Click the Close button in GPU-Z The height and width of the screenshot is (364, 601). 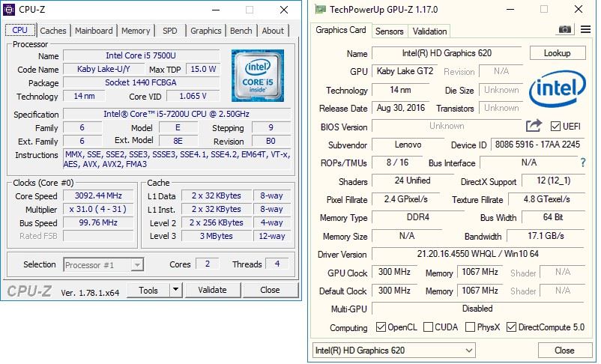point(565,351)
